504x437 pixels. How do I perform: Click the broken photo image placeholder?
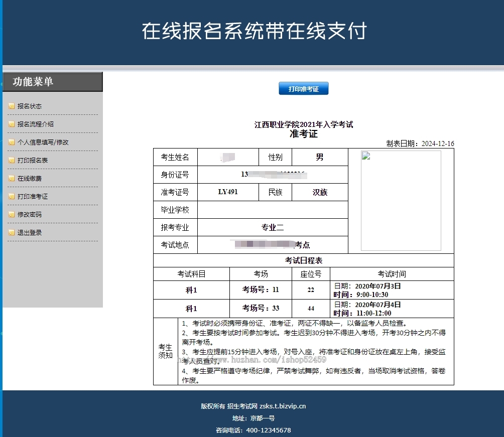(x=401, y=201)
